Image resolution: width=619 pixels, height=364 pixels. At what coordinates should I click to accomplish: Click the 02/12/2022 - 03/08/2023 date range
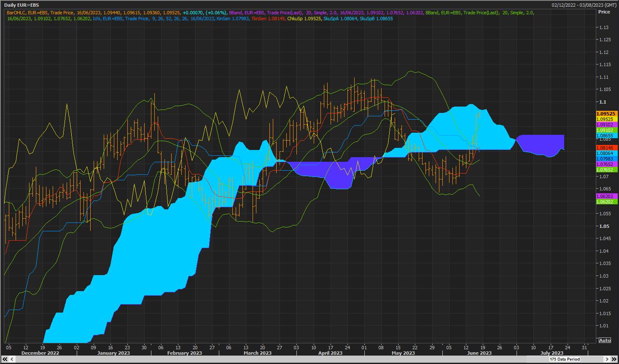[x=584, y=5]
